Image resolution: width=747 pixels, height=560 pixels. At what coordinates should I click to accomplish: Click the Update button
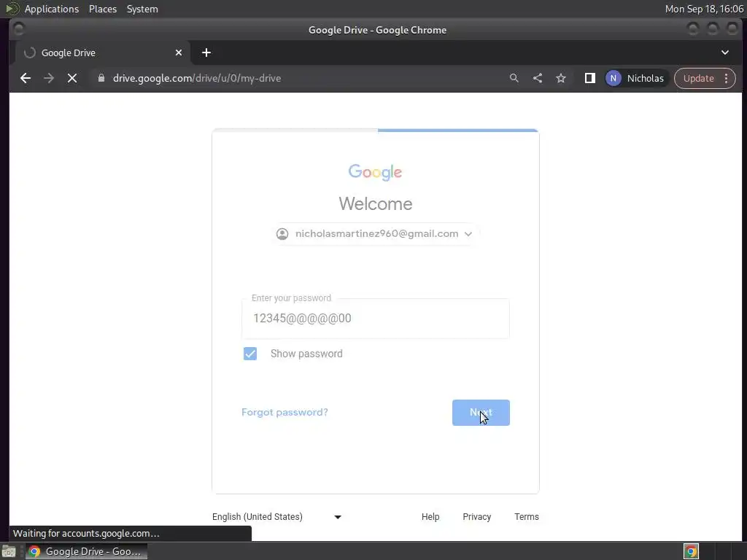[x=698, y=78]
